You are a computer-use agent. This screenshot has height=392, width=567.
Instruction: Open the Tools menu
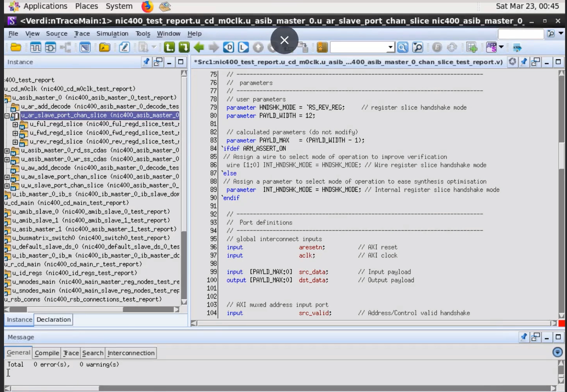143,33
